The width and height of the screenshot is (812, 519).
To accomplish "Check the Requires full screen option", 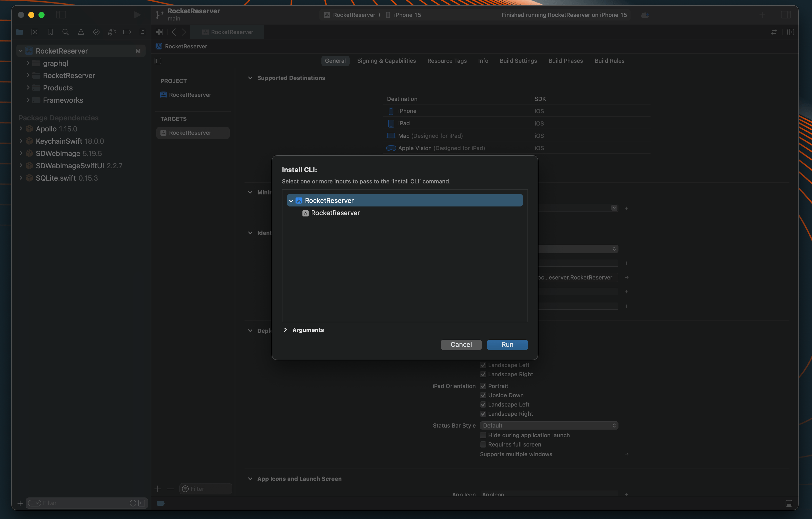I will 483,444.
